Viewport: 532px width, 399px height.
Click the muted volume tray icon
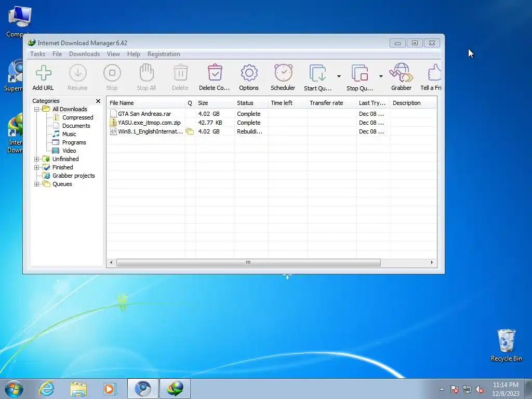[480, 390]
